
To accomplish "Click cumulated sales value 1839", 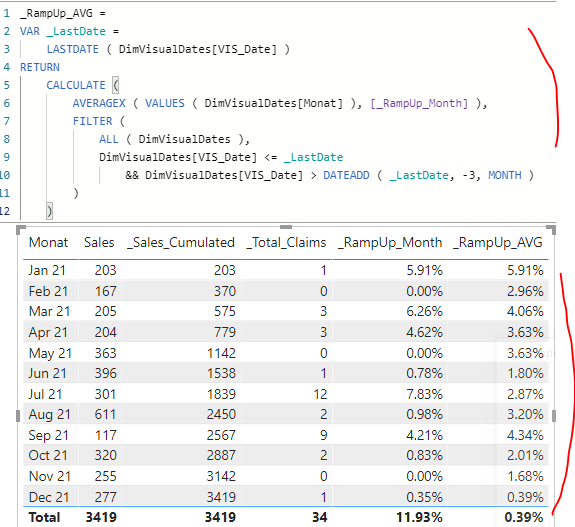I will pyautogui.click(x=221, y=394).
